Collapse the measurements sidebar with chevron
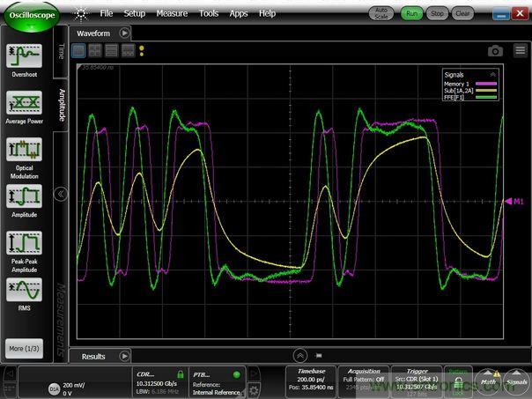532x399 pixels. 61,195
